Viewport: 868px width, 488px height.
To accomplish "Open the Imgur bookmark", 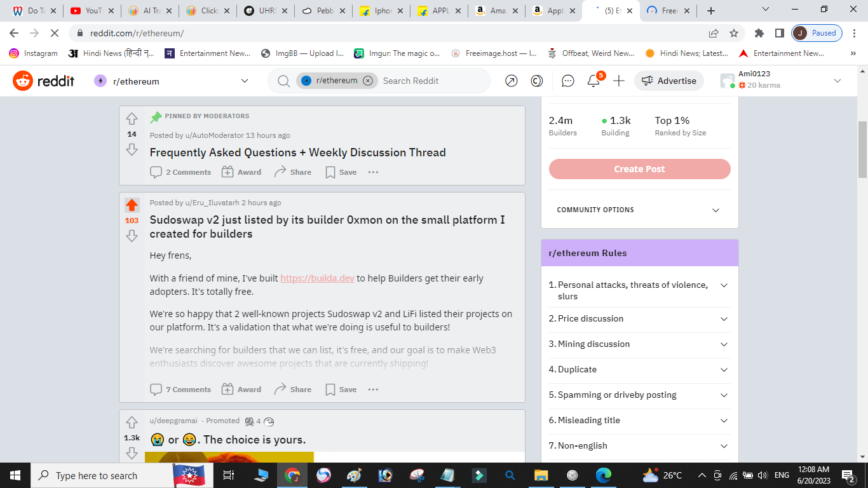I will [x=397, y=53].
